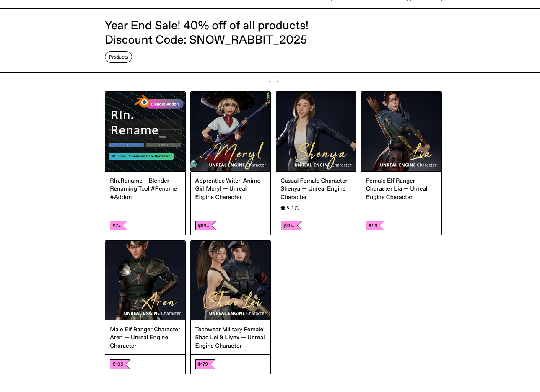Open Meryl witch character thumbnail
This screenshot has height=392, width=540.
click(231, 132)
